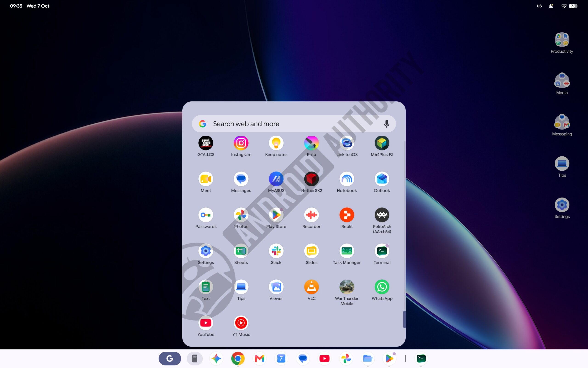Image resolution: width=588 pixels, height=368 pixels.
Task: Open Google Sheets app
Action: [x=241, y=251]
